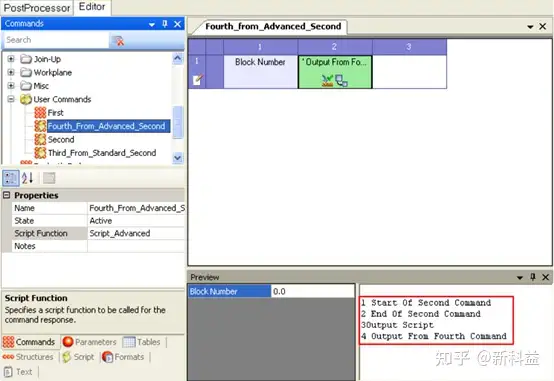
Task: Pin the Preview panel
Action: coord(533,277)
